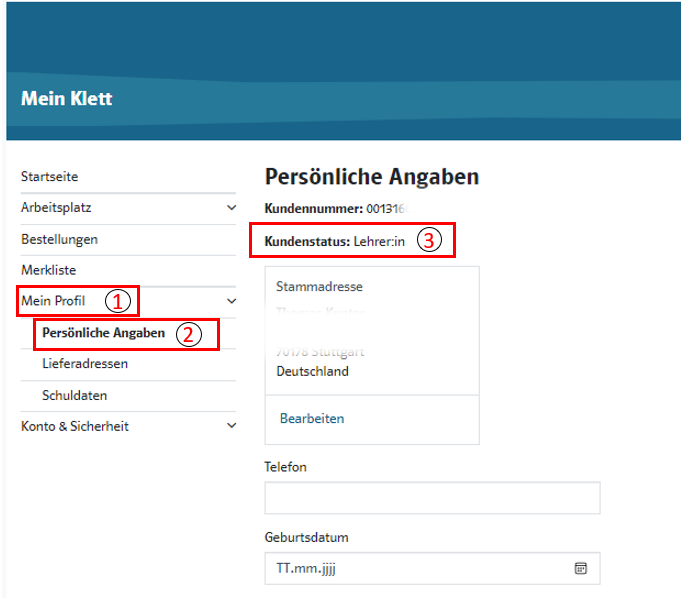Click the Mein Klett header title
This screenshot has height=601, width=681.
click(x=67, y=99)
